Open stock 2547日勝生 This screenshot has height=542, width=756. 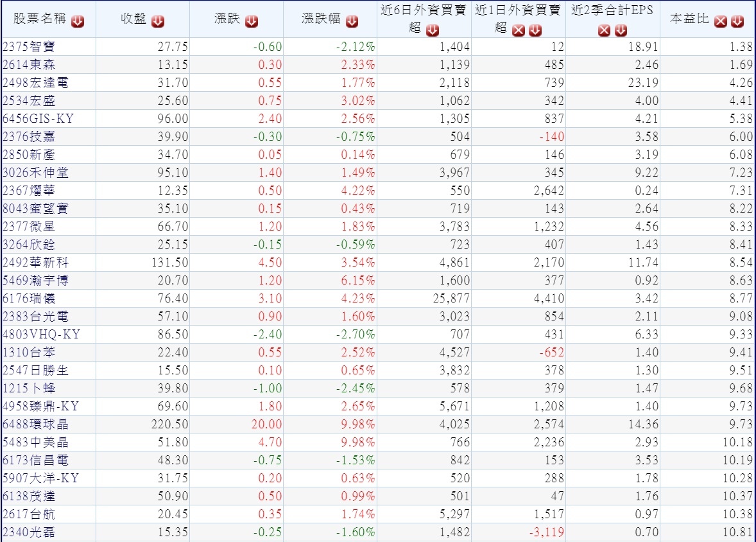tap(36, 370)
